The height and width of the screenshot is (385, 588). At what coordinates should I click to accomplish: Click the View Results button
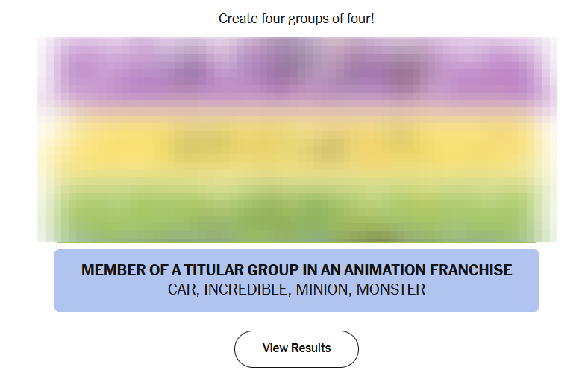pyautogui.click(x=296, y=348)
